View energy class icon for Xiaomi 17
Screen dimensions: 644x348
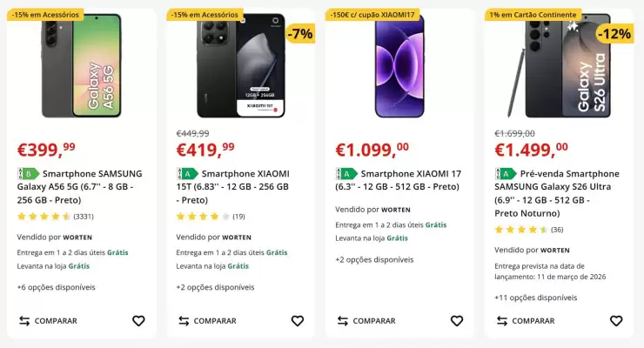[x=346, y=174]
